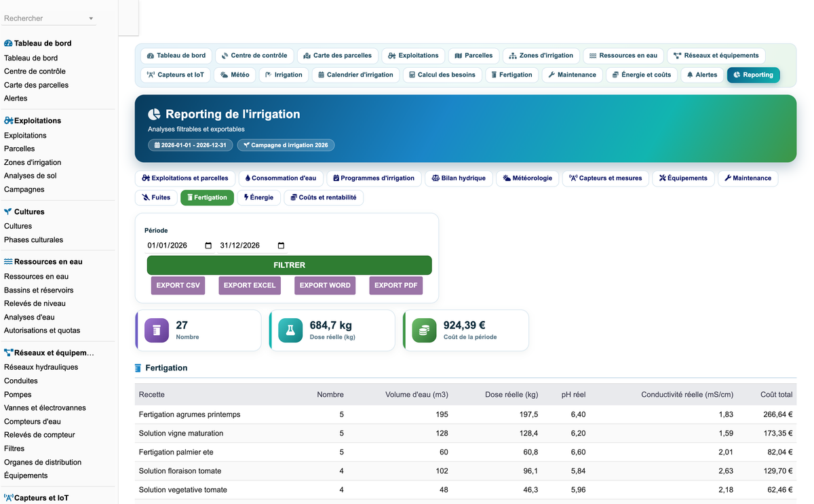Click the row Solution floraison tomate
814x504 pixels.
(x=465, y=471)
